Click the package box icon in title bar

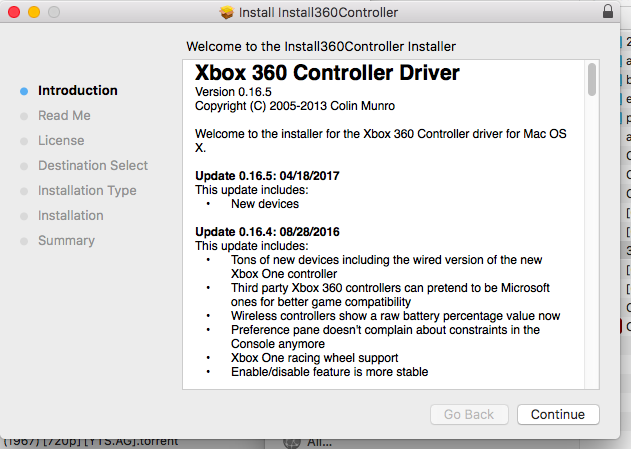pos(227,12)
